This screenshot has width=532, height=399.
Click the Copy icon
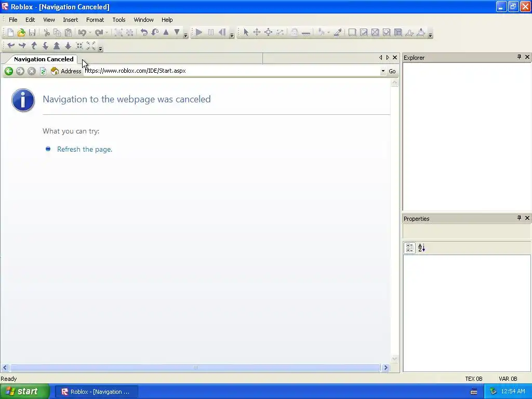click(x=57, y=33)
